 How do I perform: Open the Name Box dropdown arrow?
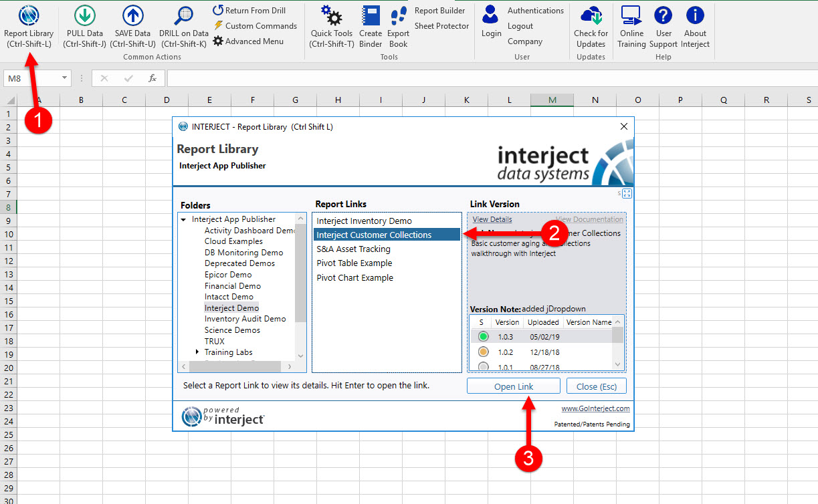65,78
